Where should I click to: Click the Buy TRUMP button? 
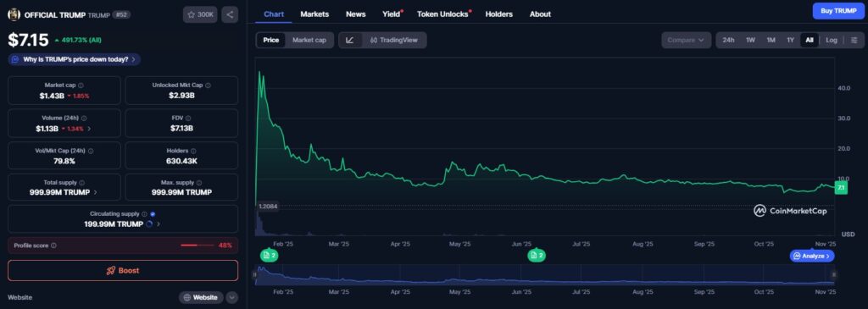pyautogui.click(x=838, y=10)
